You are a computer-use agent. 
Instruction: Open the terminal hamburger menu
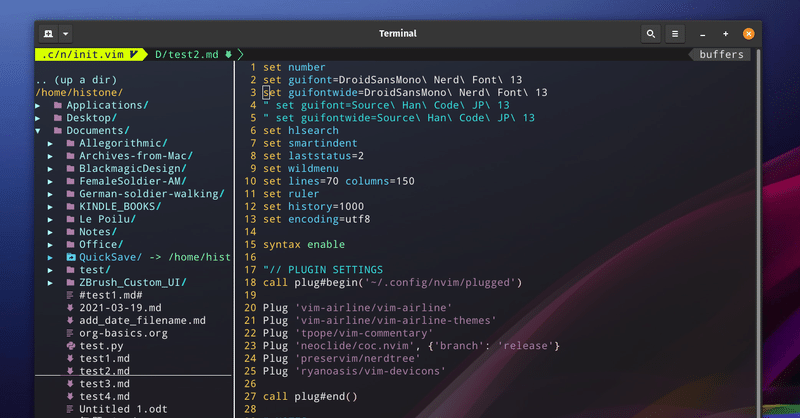675,34
